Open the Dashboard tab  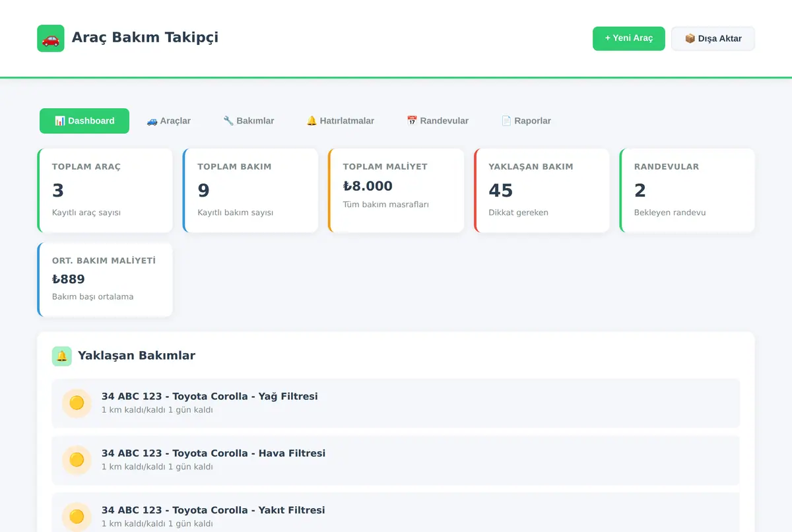click(84, 121)
